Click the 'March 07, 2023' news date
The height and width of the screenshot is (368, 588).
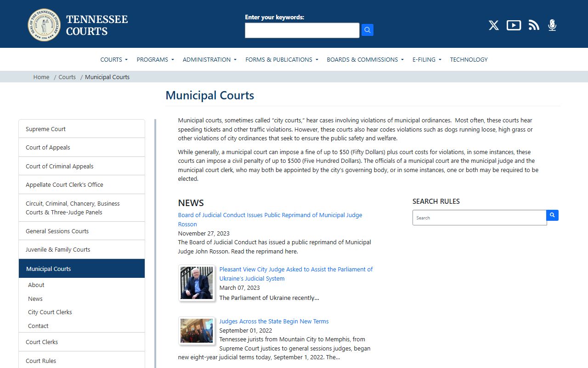(x=239, y=287)
